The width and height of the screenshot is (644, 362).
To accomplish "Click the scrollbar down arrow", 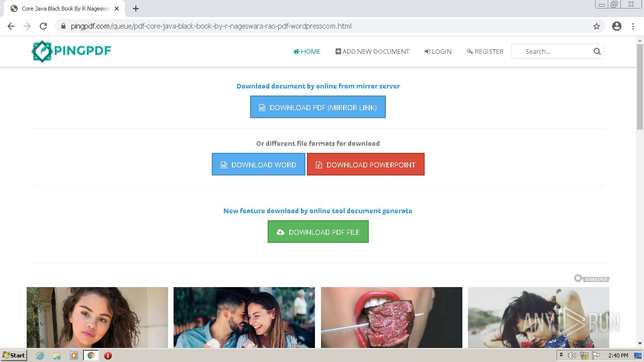I will [x=640, y=344].
